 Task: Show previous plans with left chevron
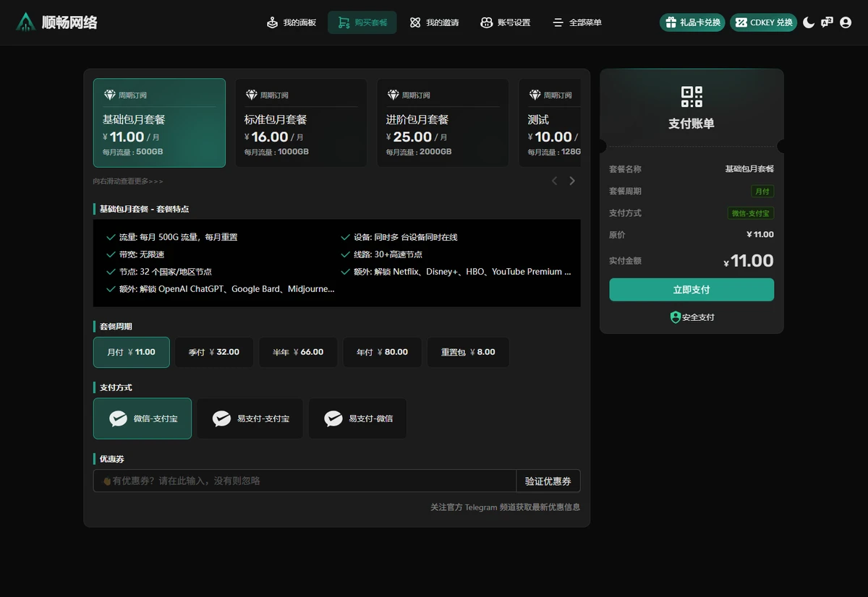coord(555,181)
